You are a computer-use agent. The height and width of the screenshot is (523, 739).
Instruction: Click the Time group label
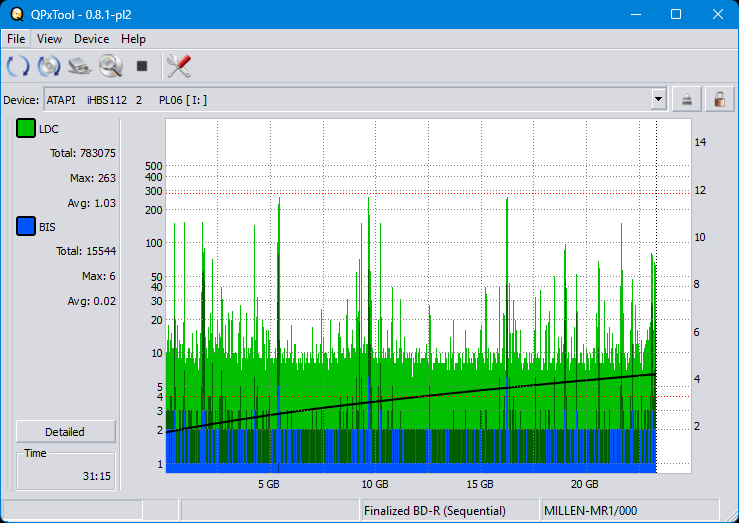coord(35,453)
